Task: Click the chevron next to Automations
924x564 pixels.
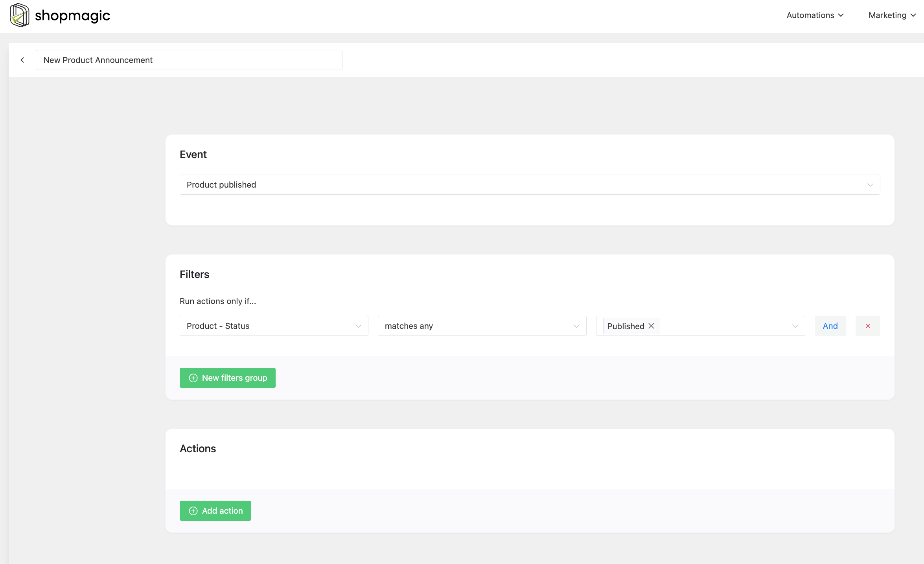Action: (x=841, y=15)
